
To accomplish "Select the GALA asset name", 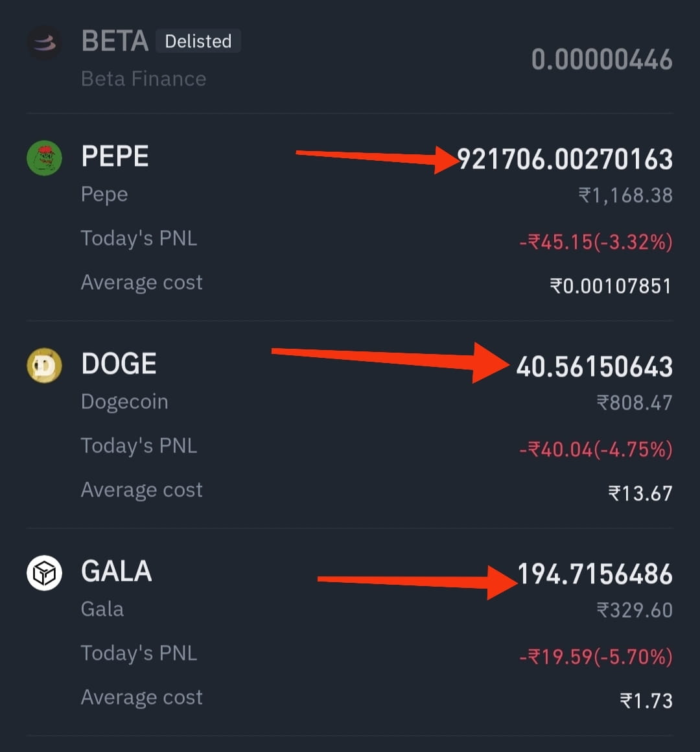I will [117, 571].
